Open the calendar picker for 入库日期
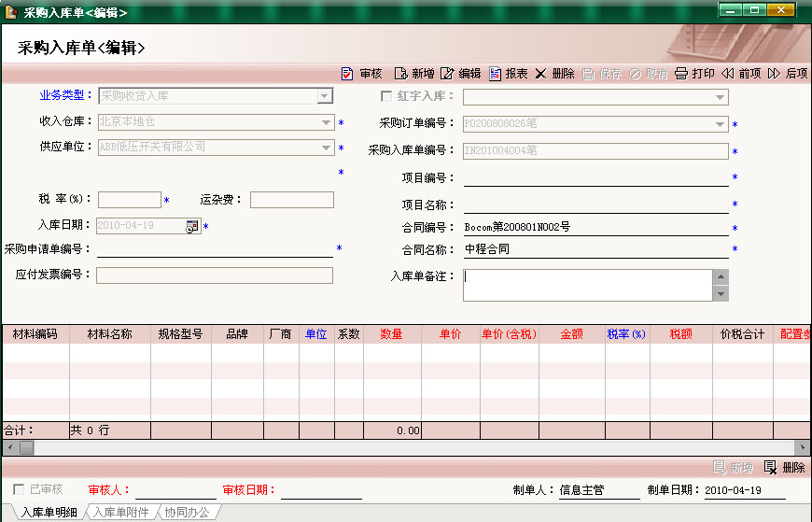Viewport: 812px width, 522px height. [x=192, y=226]
